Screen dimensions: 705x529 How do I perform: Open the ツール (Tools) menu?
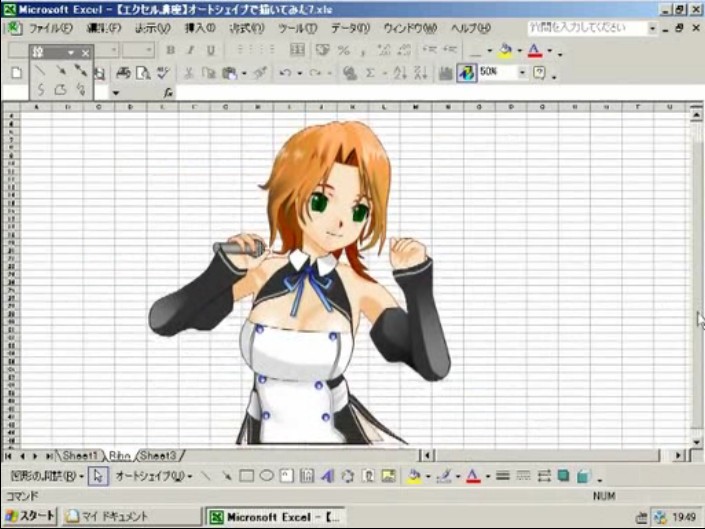click(297, 28)
